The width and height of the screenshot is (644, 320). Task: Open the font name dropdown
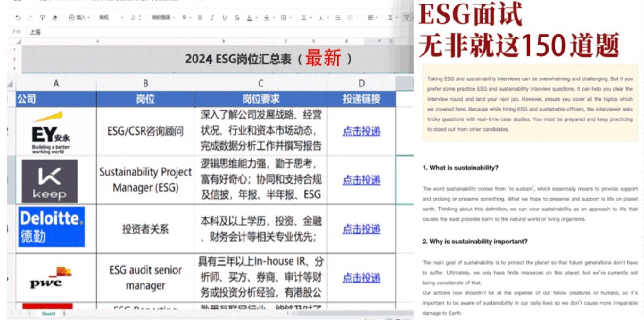164,18
